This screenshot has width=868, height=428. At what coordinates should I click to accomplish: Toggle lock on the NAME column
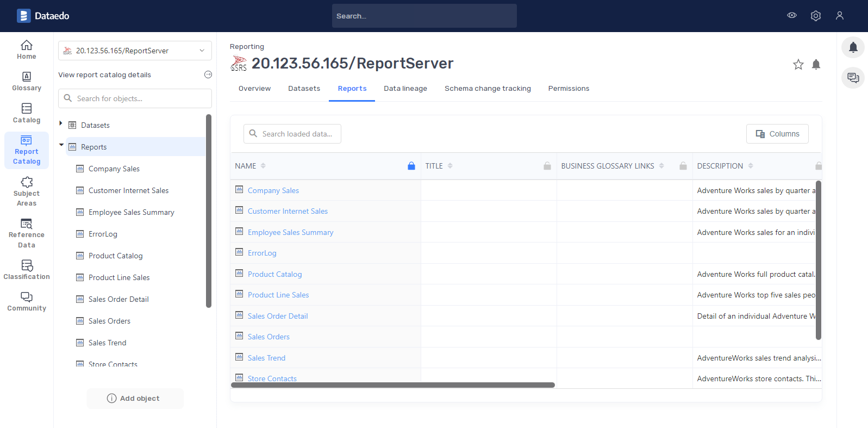[x=411, y=166]
